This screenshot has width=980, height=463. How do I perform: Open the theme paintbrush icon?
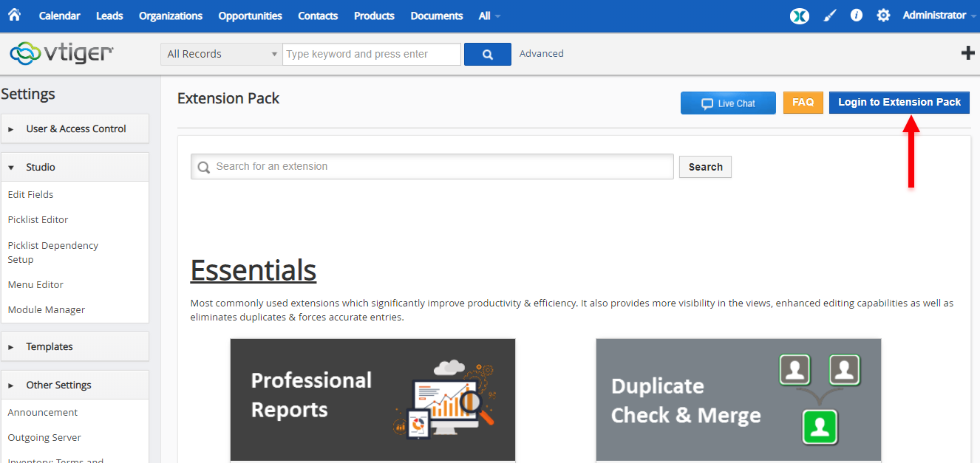pos(830,16)
